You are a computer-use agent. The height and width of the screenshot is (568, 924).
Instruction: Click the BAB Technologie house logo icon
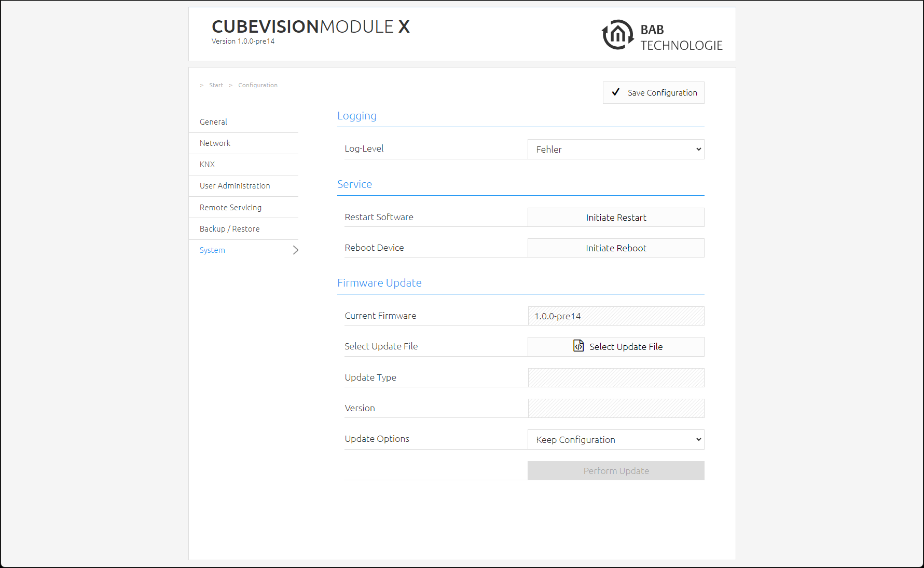pos(617,35)
